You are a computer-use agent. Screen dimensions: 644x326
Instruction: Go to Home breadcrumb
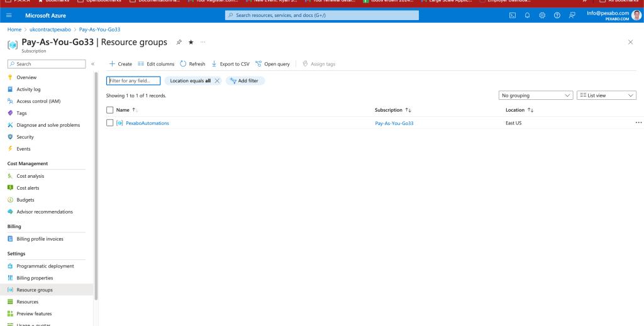click(14, 30)
